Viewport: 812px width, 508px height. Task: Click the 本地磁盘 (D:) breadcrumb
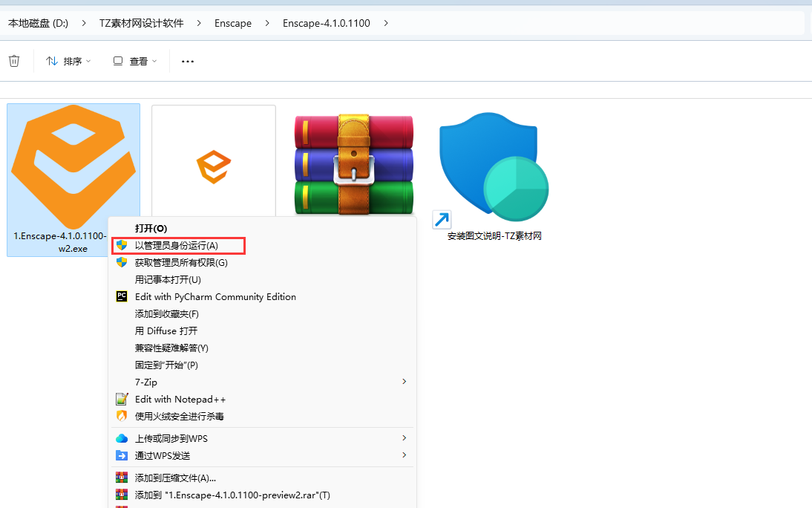tap(39, 23)
